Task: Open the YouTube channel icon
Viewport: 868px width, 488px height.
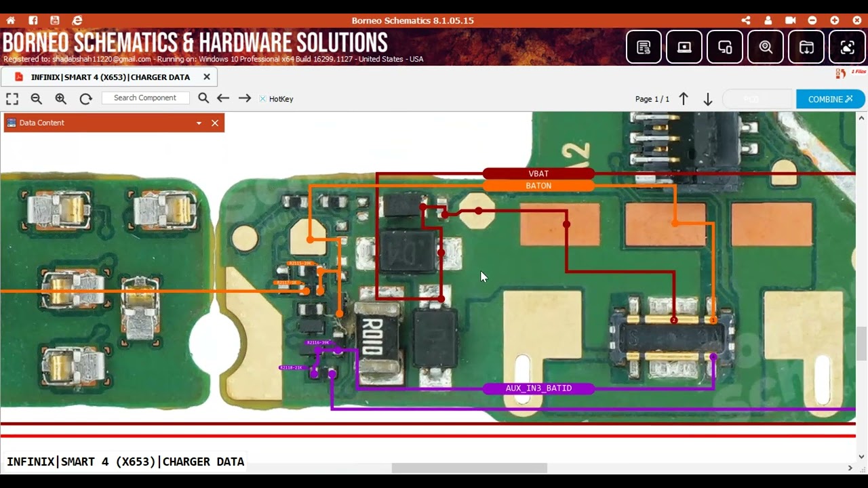Action: point(55,20)
